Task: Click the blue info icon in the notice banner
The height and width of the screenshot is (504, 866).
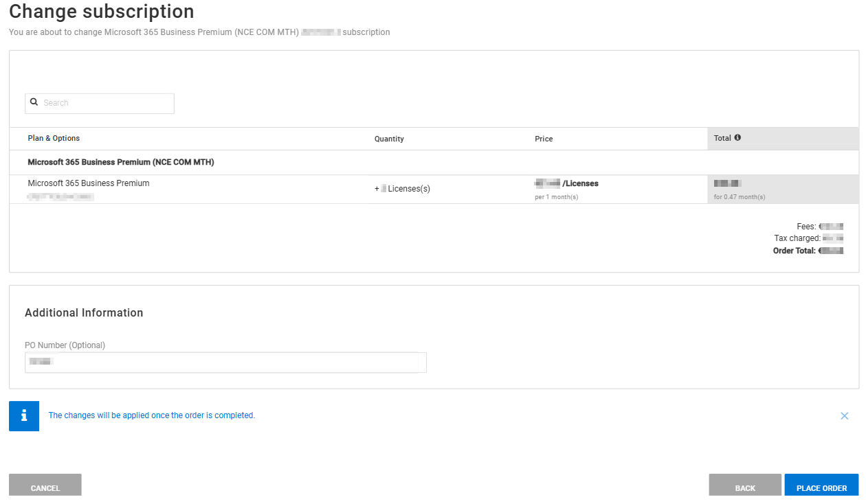Action: click(x=24, y=416)
